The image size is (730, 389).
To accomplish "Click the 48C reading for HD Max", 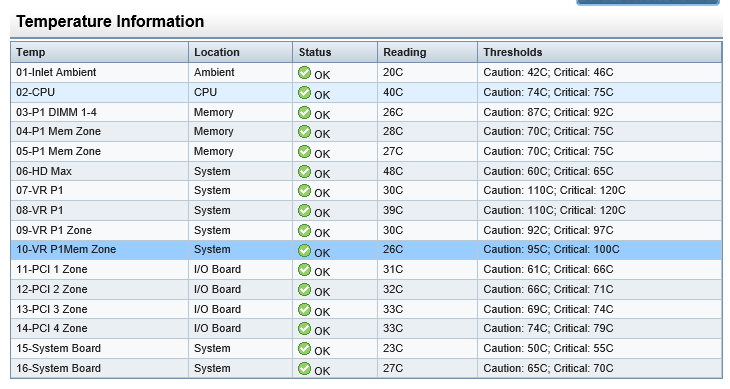I will (x=393, y=171).
